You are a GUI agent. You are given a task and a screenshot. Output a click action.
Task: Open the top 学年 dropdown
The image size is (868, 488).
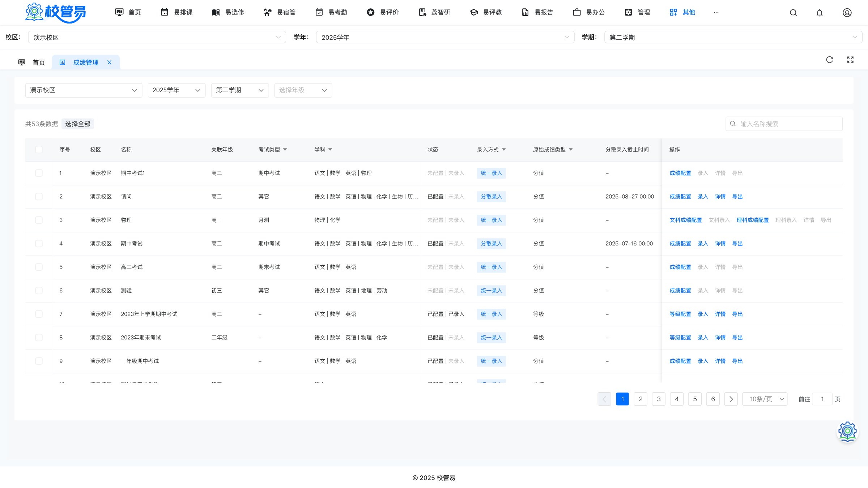tap(445, 37)
